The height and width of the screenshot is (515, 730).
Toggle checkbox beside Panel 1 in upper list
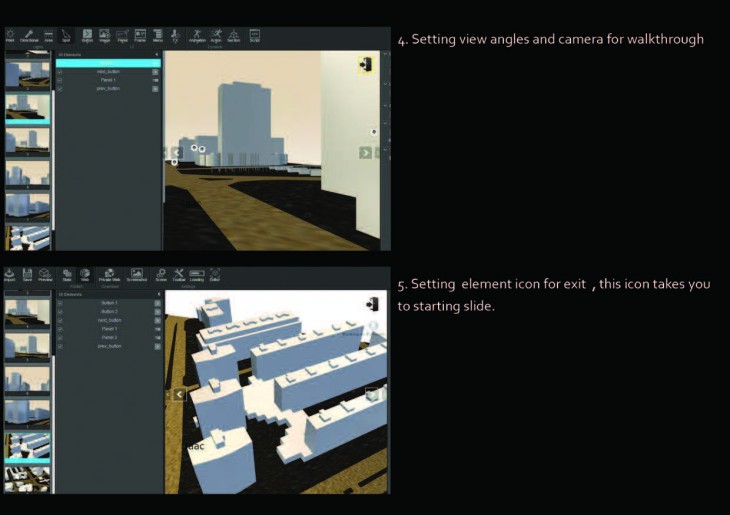coord(60,80)
